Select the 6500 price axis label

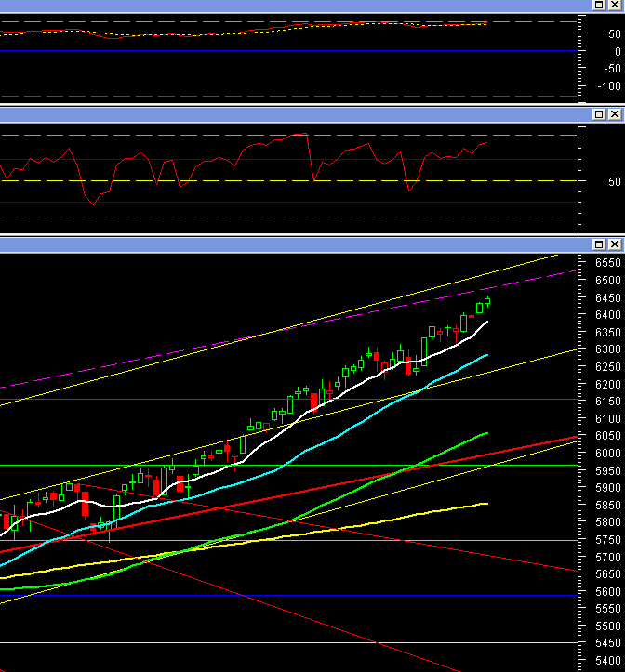pyautogui.click(x=608, y=281)
